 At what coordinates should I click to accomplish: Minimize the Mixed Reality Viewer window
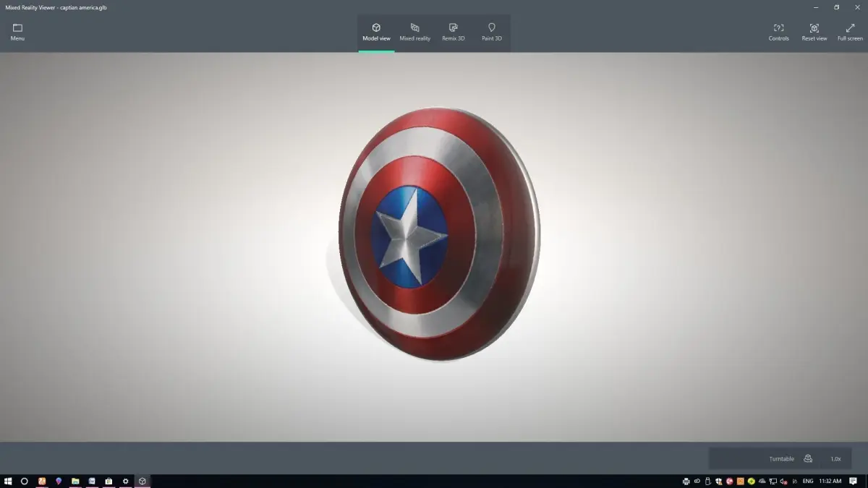(815, 7)
